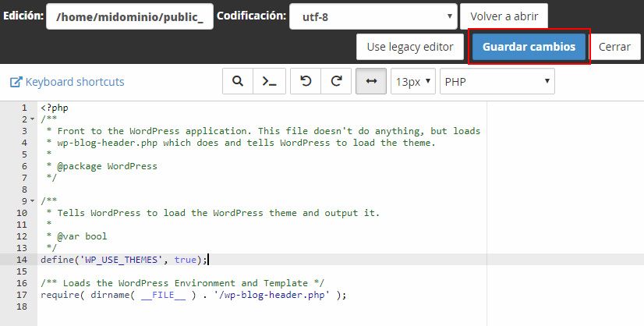
Task: Click Volver a abrir button
Action: (504, 16)
